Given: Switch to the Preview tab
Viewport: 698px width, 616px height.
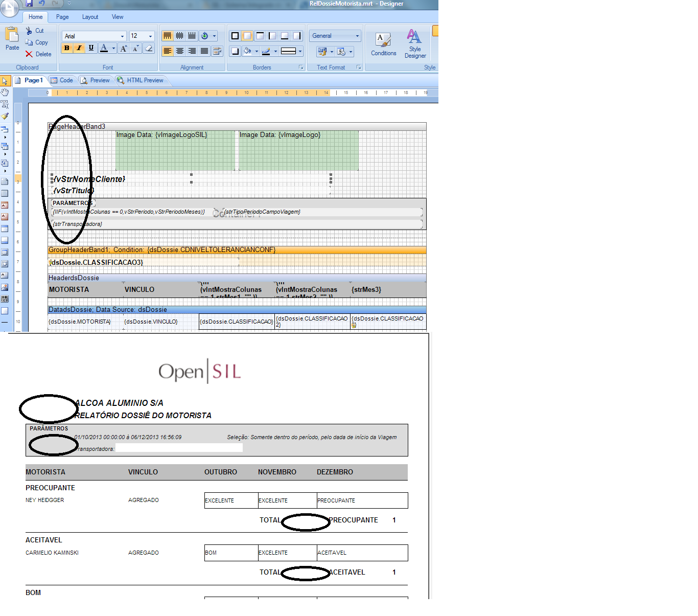Looking at the screenshot, I should coord(95,80).
